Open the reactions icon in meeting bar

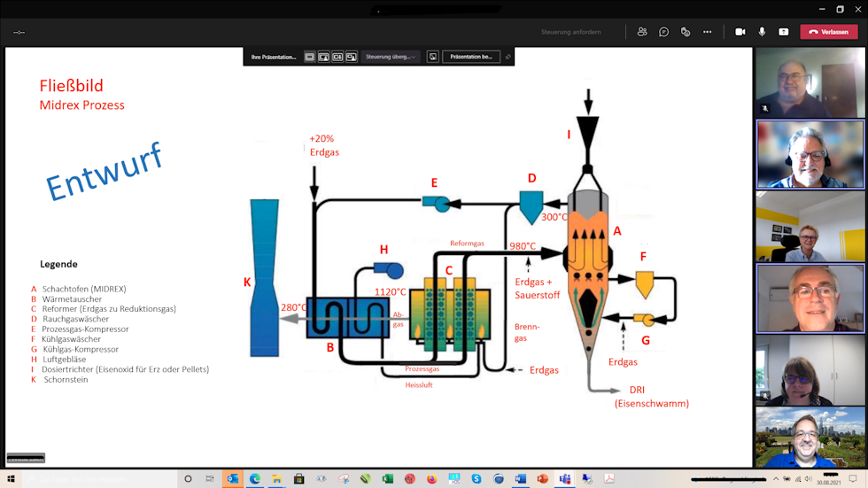click(686, 32)
